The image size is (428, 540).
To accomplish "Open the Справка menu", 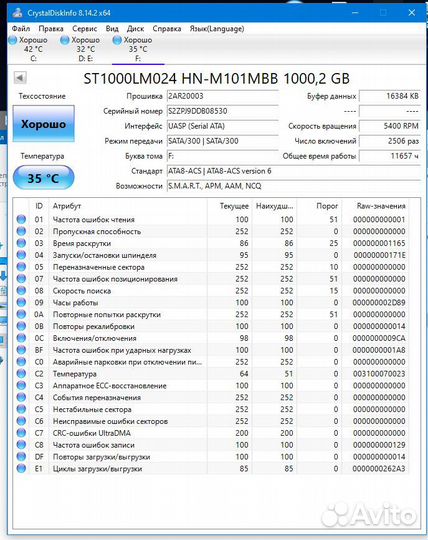I will 167,29.
